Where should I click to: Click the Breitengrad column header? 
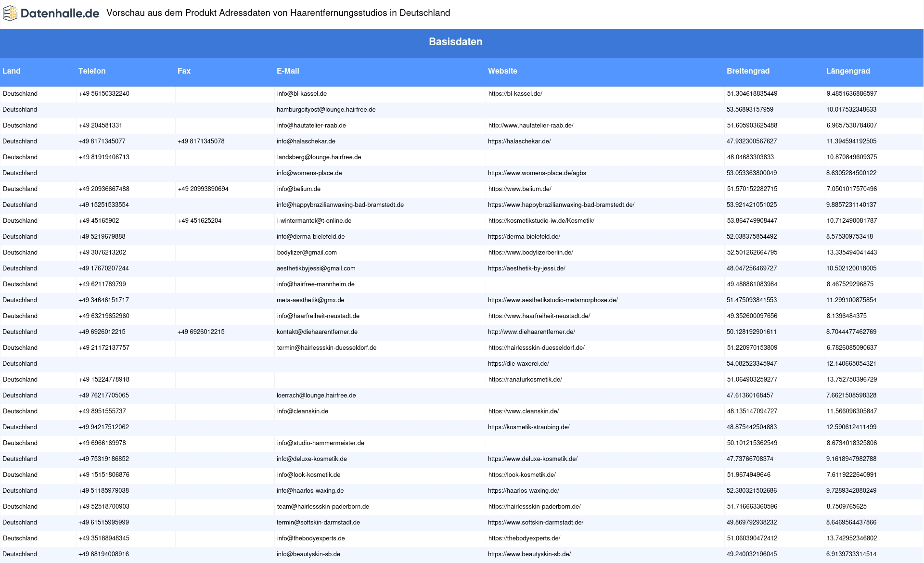pos(748,71)
